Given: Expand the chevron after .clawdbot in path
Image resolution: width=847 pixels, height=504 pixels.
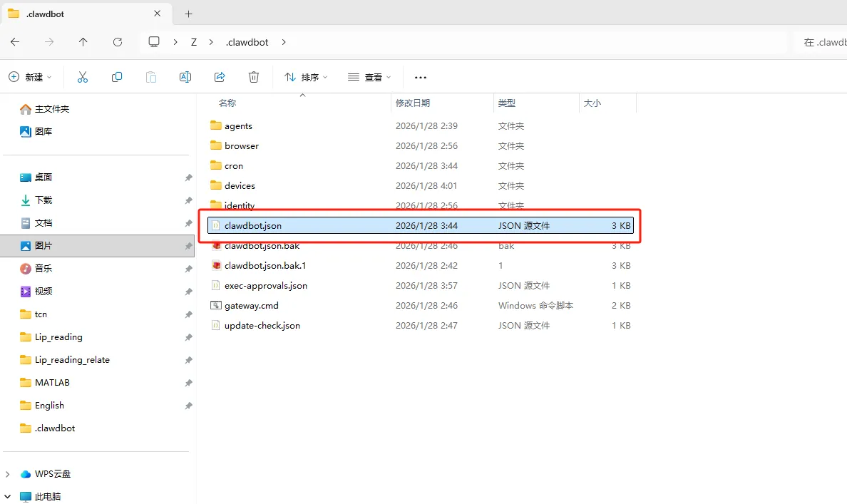Looking at the screenshot, I should (284, 42).
